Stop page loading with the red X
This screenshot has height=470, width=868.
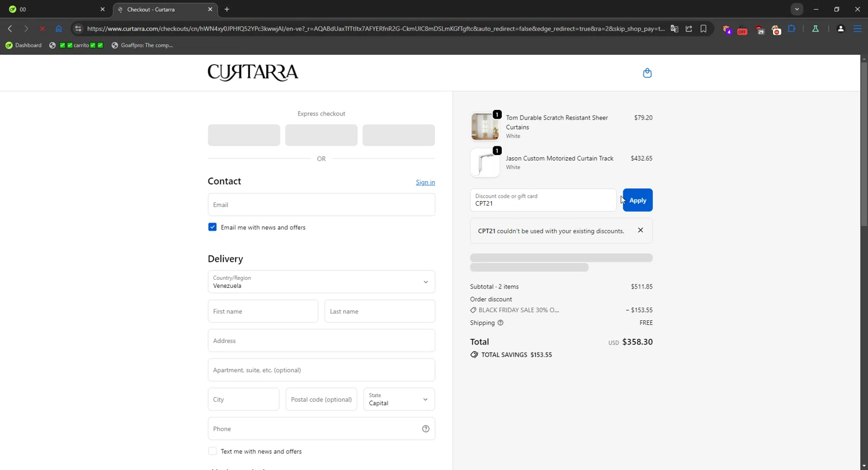click(42, 28)
